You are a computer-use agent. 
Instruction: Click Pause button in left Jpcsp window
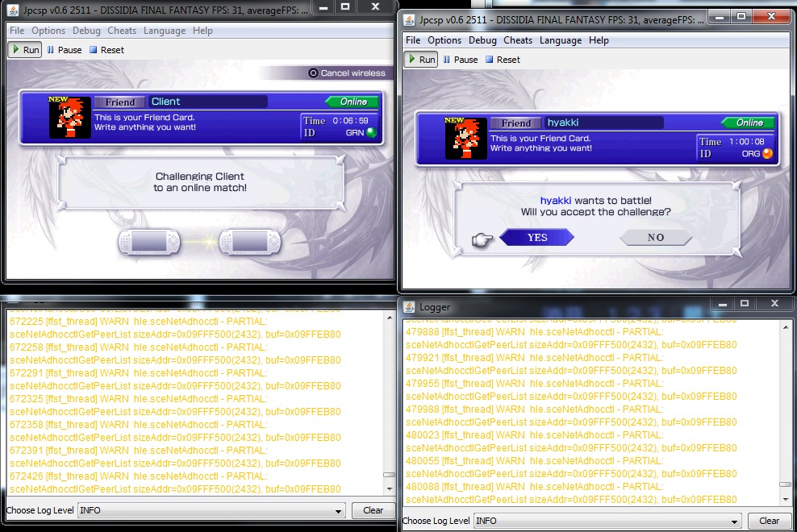point(65,50)
